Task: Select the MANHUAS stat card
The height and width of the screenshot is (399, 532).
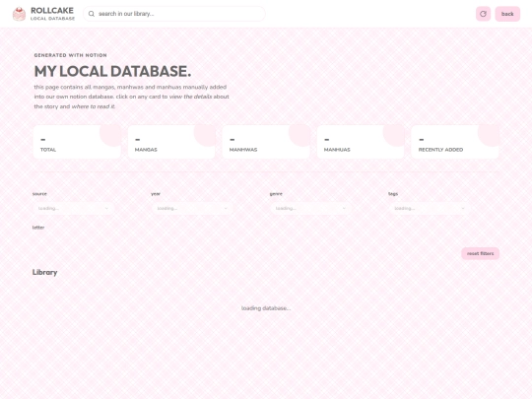Action: coord(361,142)
